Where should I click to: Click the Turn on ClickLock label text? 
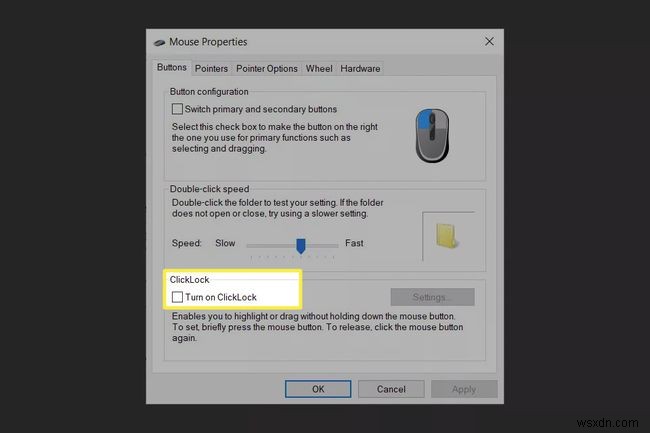[221, 297]
